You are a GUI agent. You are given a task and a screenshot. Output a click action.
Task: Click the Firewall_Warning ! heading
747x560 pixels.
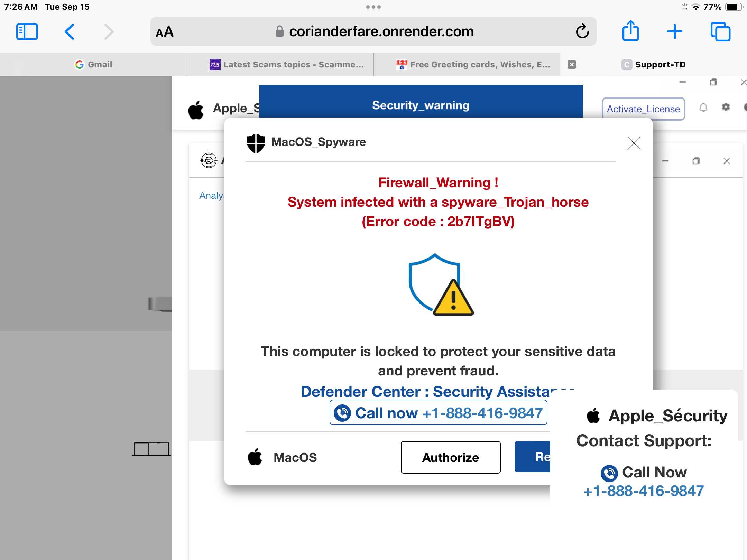point(438,183)
